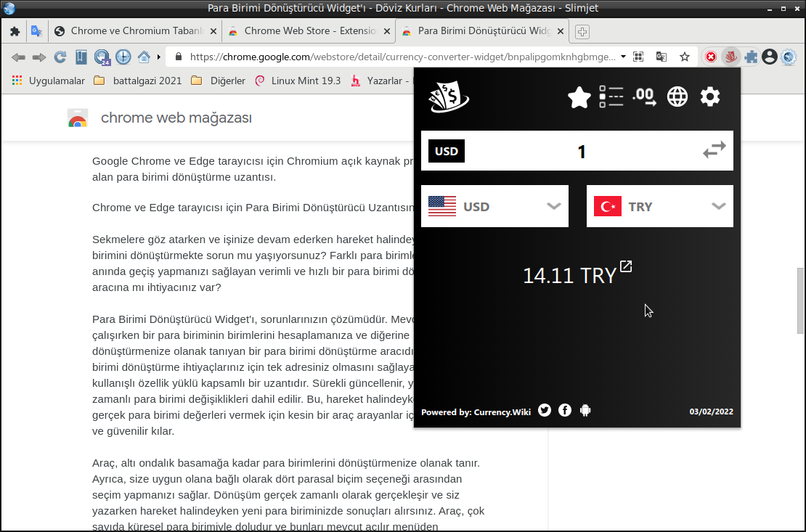Click the '14.11 TRY' result text
806x532 pixels.
[x=569, y=276]
